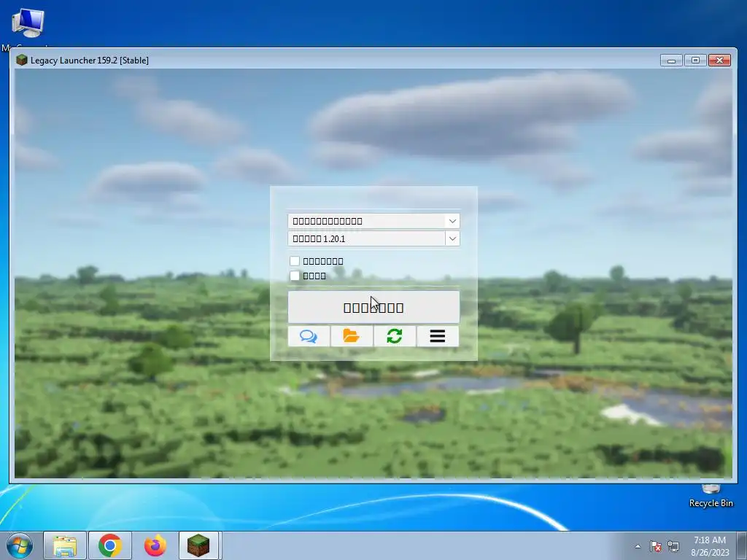Image resolution: width=747 pixels, height=560 pixels.
Task: Launch Firefox from the taskbar
Action: pos(155,545)
